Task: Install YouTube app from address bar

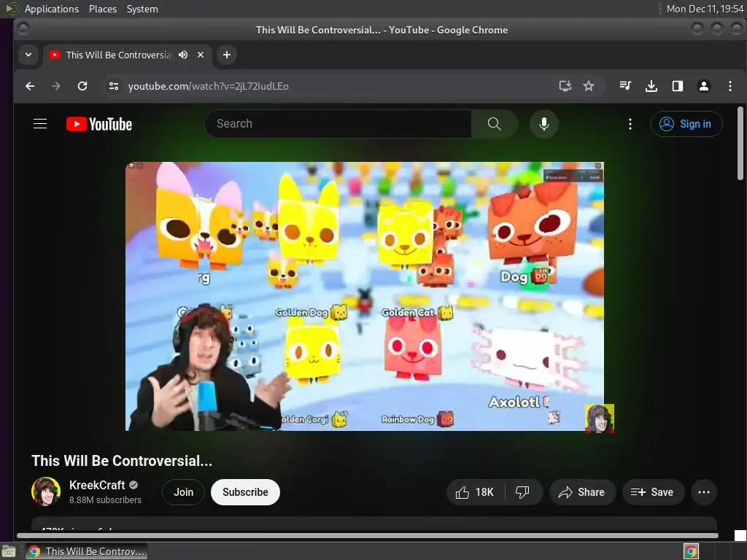Action: pos(565,86)
